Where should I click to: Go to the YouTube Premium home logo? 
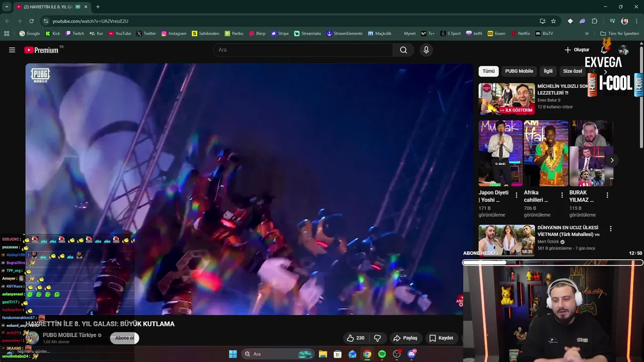[41, 50]
